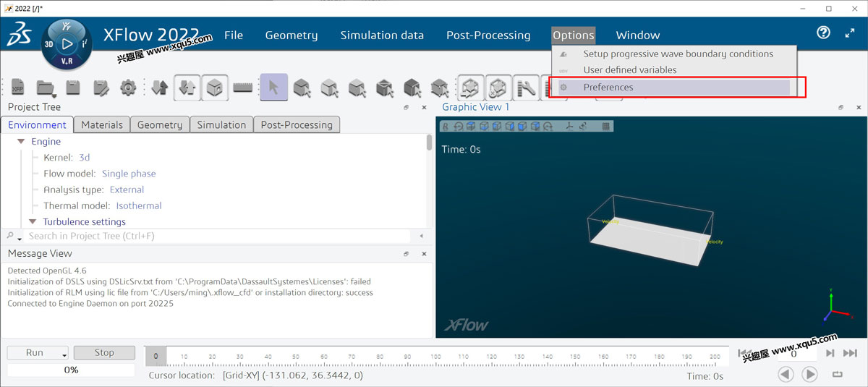Collapse the Turbulence settings node
This screenshot has height=387, width=868.
(x=33, y=222)
